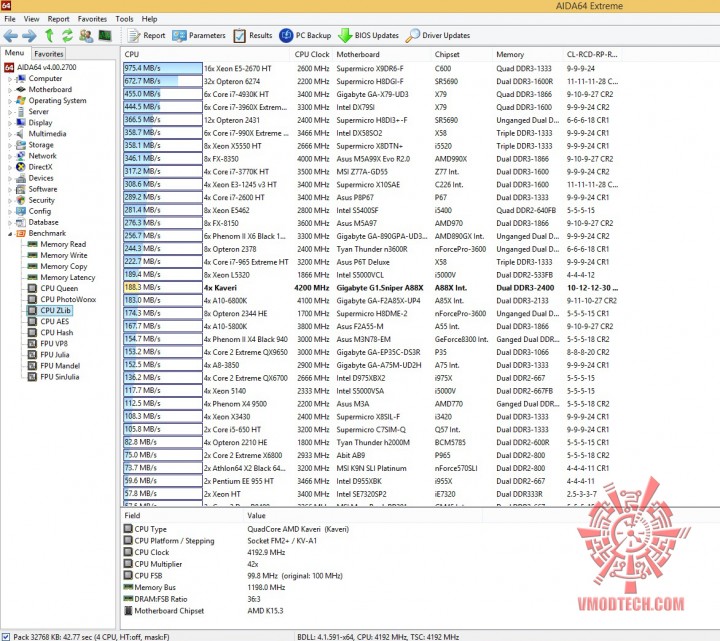Sort by the CL-RCD-RP-R... column header
The image size is (720, 641).
click(592, 54)
